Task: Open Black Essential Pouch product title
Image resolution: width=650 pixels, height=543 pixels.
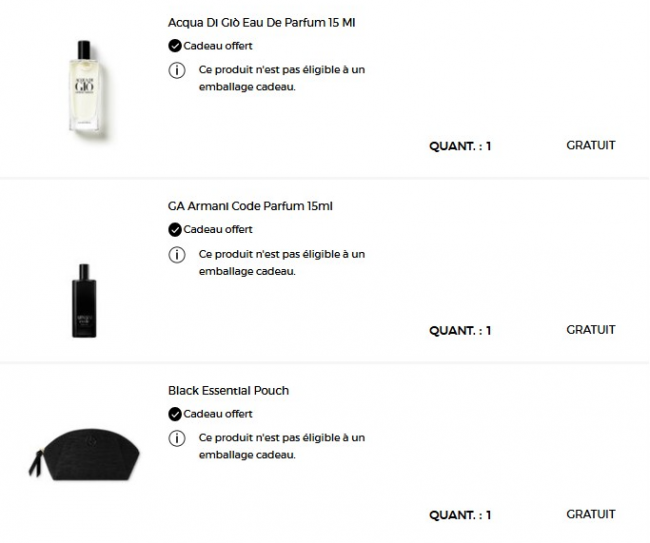Action: [x=228, y=390]
